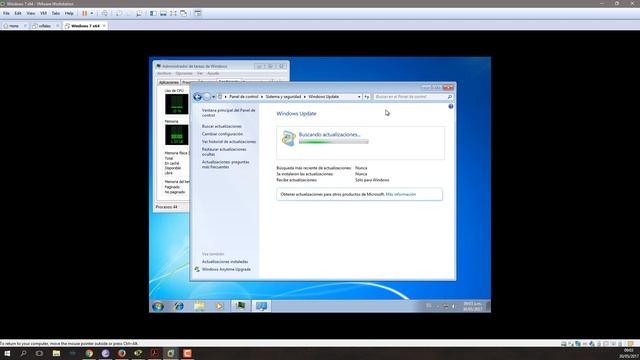640x360 pixels.
Task: Click the take snapshot toolbar icon
Action: point(119,13)
